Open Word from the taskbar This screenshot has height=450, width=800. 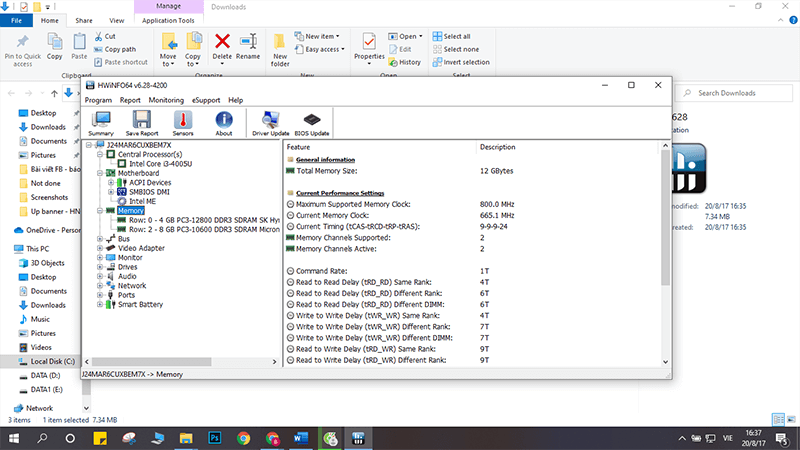click(301, 438)
